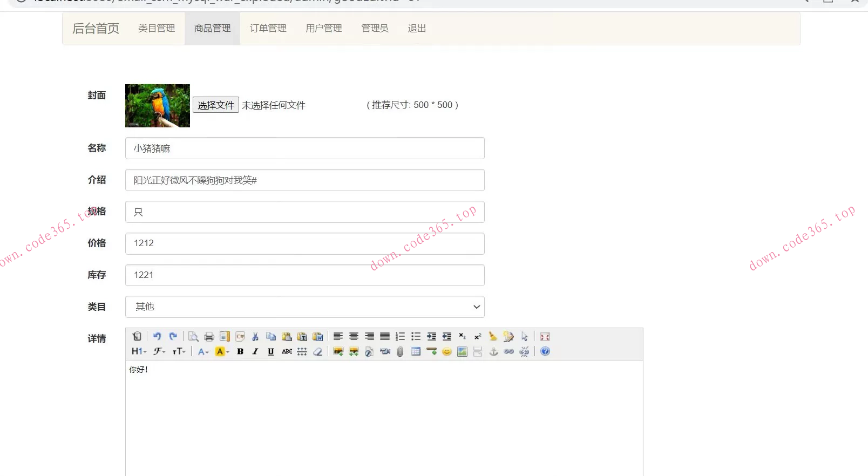Apply quick format icon
Viewport: 868px width, 476px height.
508,336
